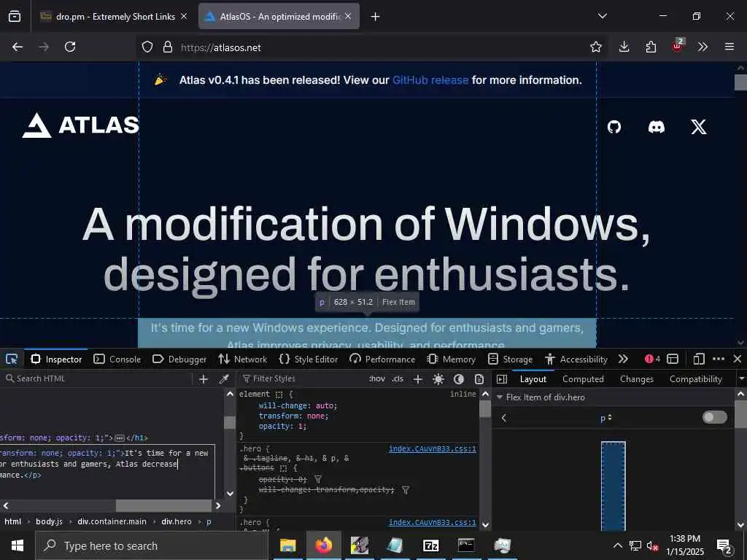747x560 pixels.
Task: Toggle dark color scheme simulation icon
Action: tap(459, 379)
